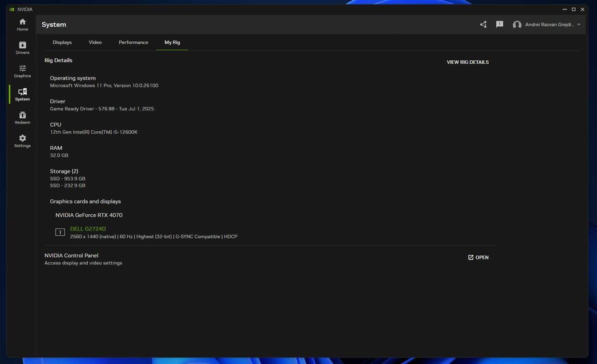Image resolution: width=597 pixels, height=364 pixels.
Task: Click the user avatar icon
Action: click(x=516, y=24)
